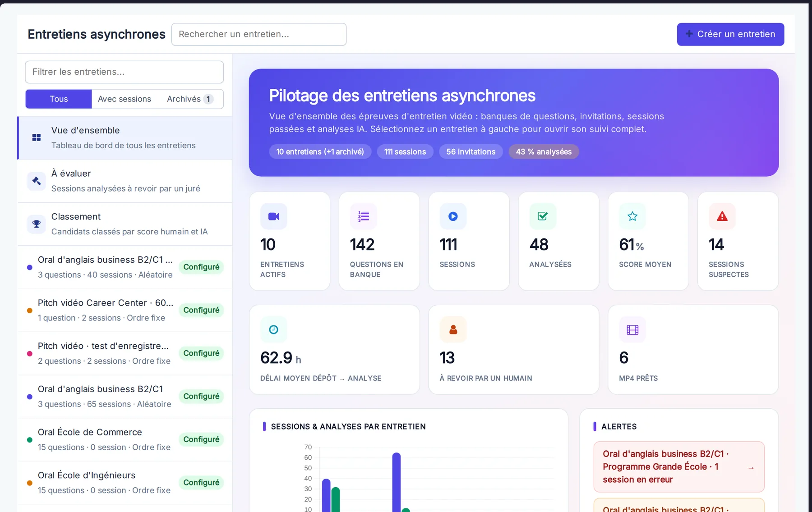The width and height of the screenshot is (812, 512).
Task: Create a new interview with Créer un entretien
Action: pos(730,34)
